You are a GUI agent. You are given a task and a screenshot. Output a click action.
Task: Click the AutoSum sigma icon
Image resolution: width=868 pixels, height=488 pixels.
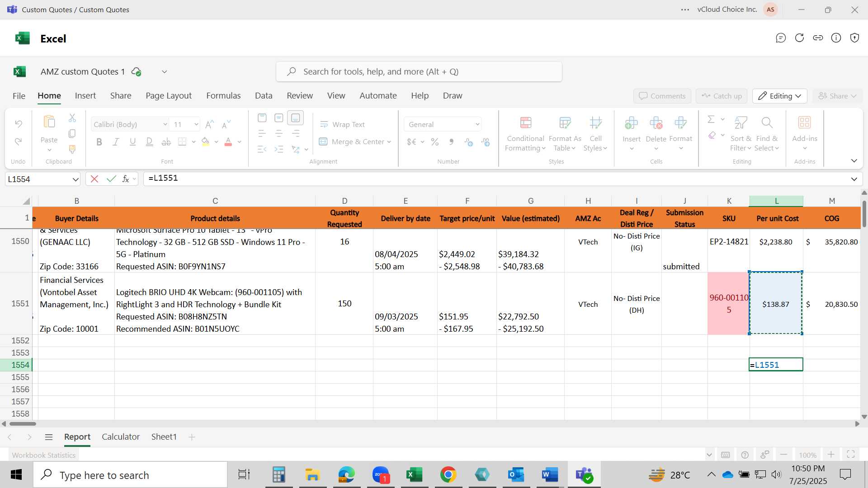(711, 119)
